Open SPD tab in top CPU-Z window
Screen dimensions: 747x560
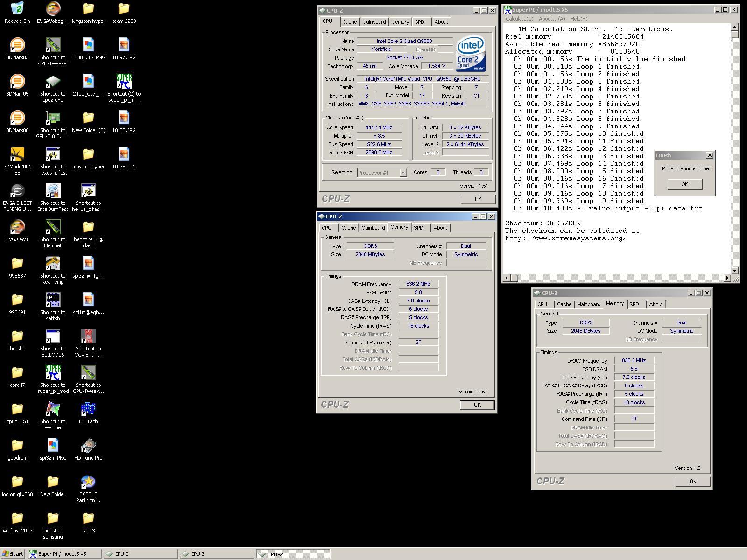point(419,22)
